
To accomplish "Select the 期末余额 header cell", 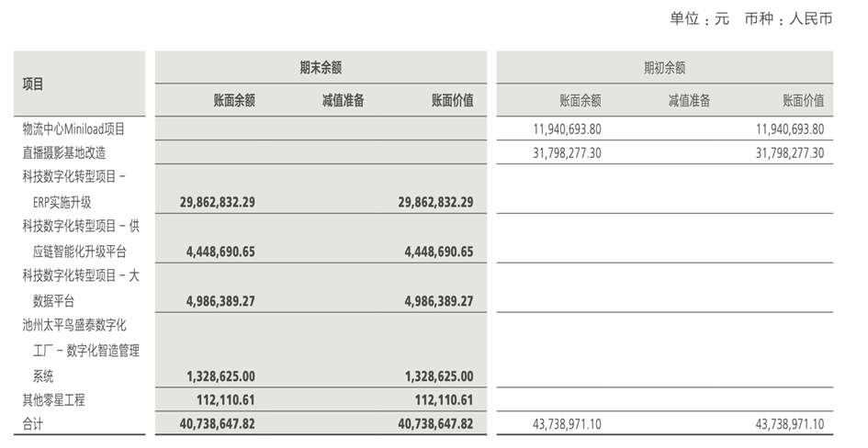I will [x=321, y=67].
